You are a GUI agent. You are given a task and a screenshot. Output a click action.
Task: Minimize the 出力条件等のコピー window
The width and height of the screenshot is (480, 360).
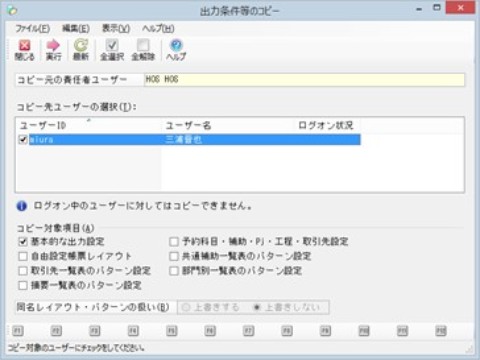click(419, 9)
